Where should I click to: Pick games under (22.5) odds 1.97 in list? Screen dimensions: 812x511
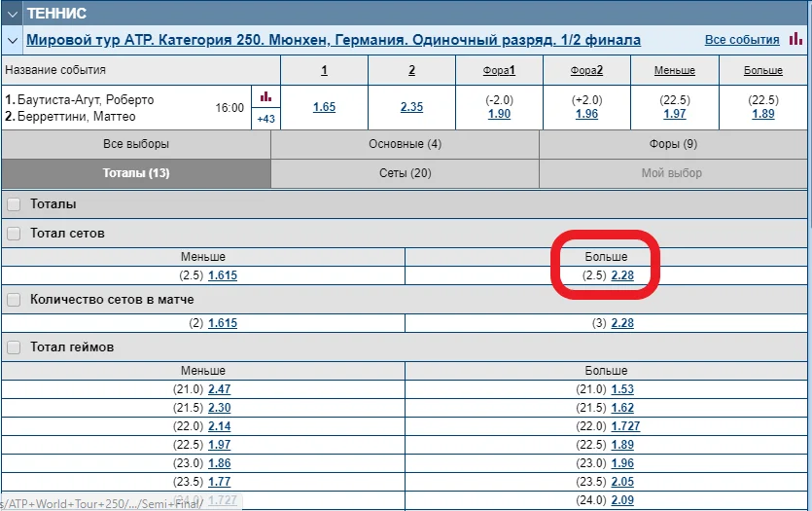pos(220,445)
